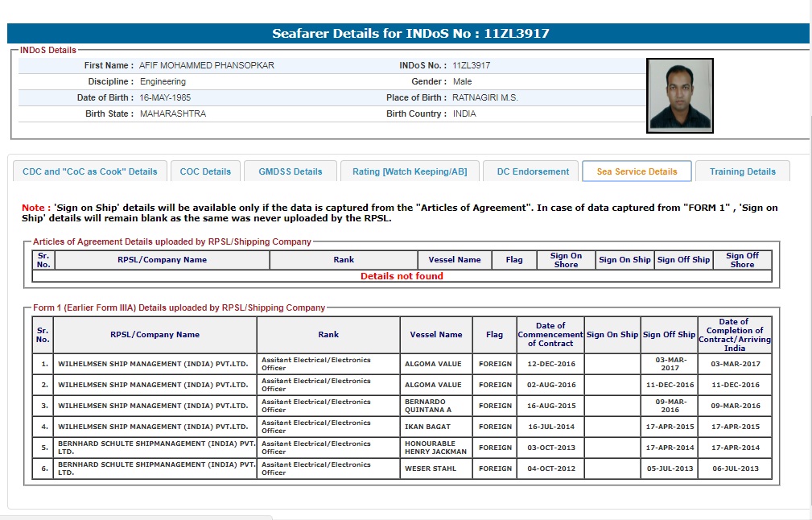Viewport: 812px width, 520px height.
Task: Click the WESER STAHL vessel cell
Action: [x=431, y=468]
